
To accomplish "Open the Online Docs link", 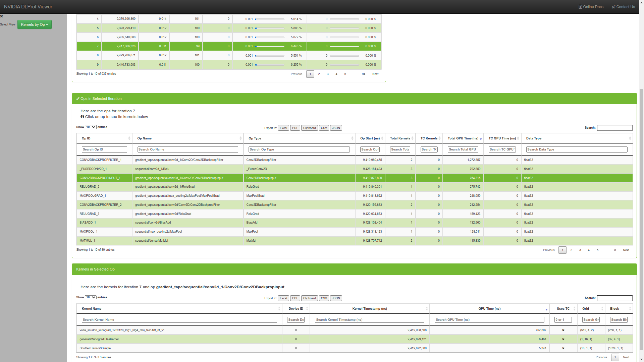I will [x=591, y=7].
